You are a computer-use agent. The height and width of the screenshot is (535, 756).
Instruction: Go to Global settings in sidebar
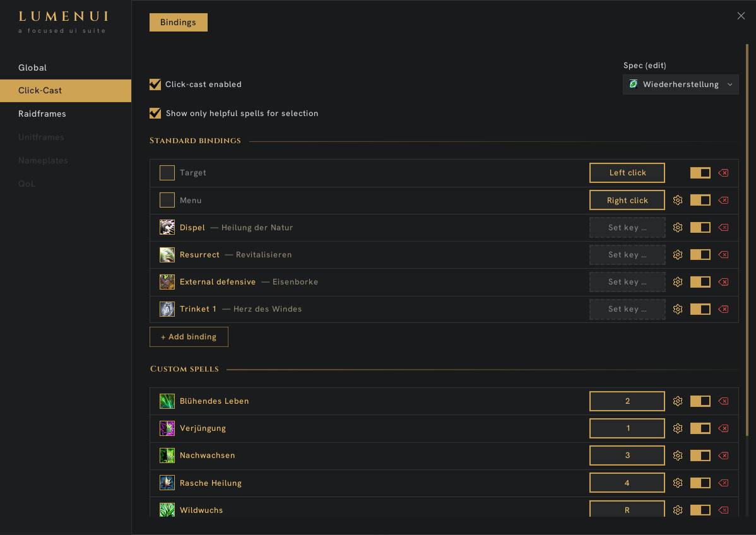click(x=66, y=68)
